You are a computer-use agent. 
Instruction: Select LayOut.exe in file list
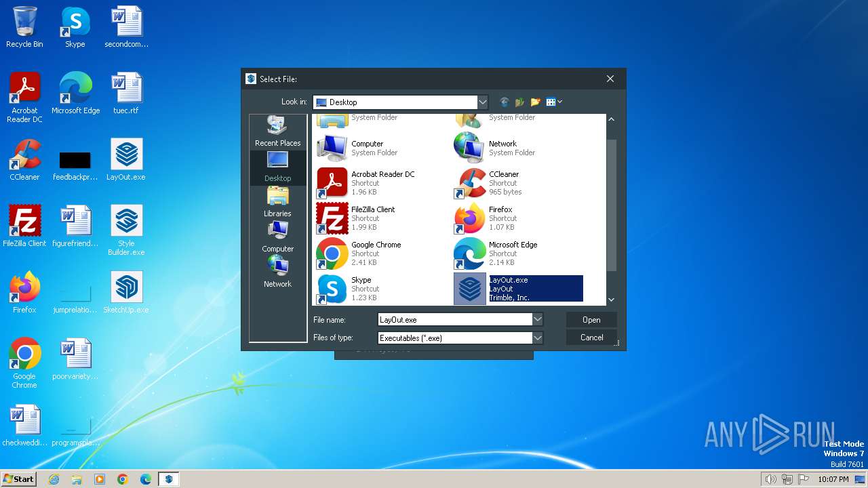517,289
